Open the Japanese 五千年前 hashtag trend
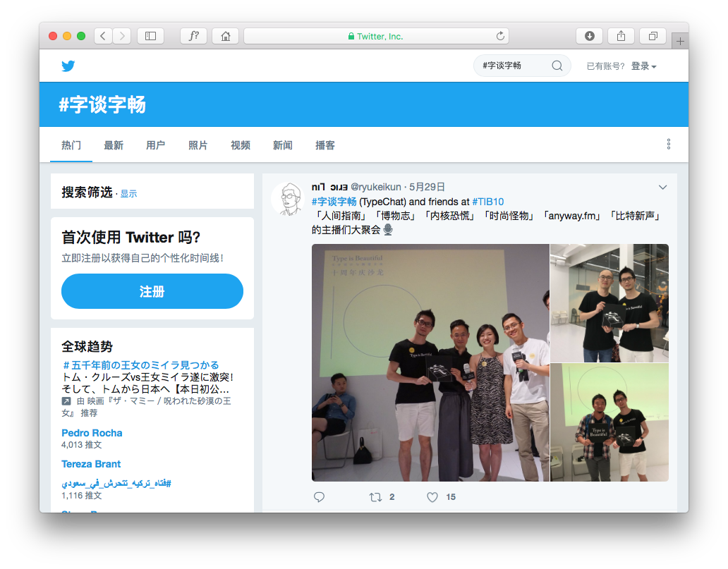Image resolution: width=728 pixels, height=569 pixels. click(140, 365)
